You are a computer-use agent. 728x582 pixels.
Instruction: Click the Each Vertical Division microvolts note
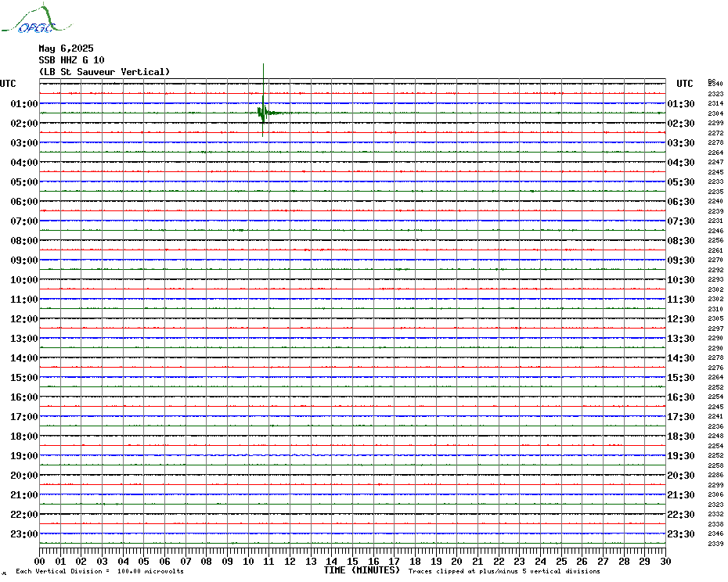pos(99,572)
